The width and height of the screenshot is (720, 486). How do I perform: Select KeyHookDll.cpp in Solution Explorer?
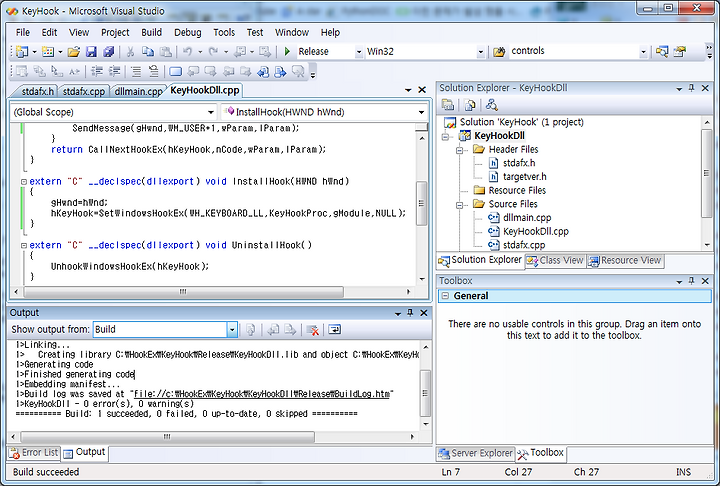535,232
